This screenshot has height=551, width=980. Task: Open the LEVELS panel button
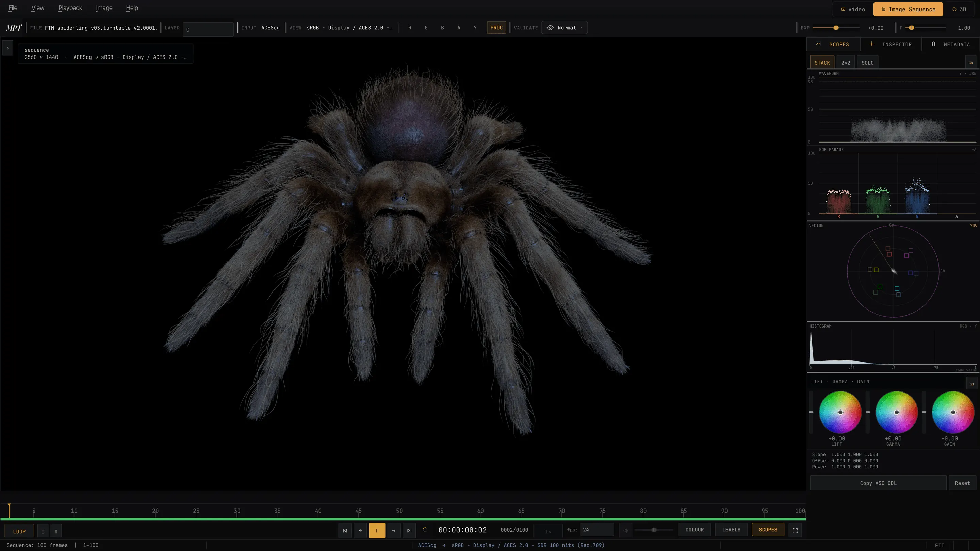(x=731, y=530)
